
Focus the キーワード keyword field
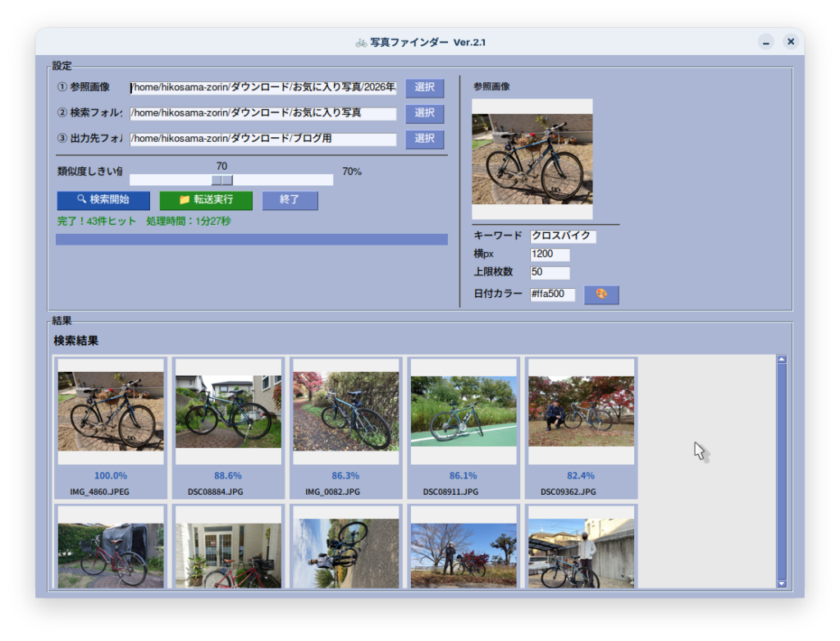pos(563,236)
